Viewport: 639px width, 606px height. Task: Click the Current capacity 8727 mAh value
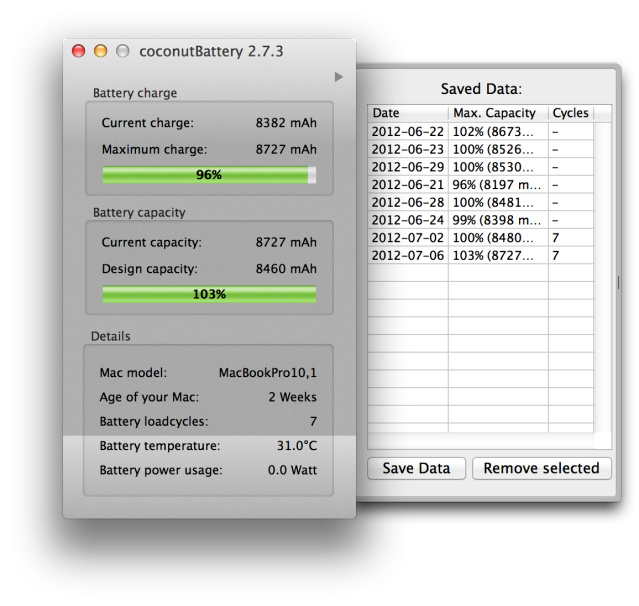286,242
